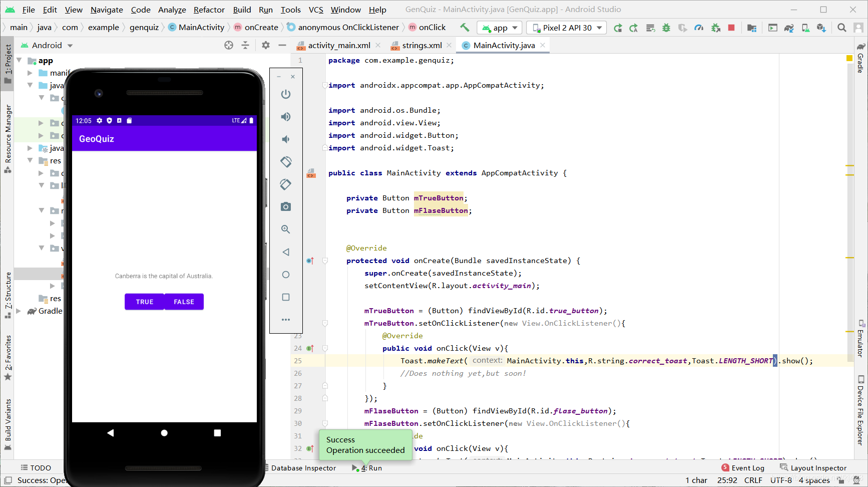The height and width of the screenshot is (487, 868).
Task: Click the Debug app bug icon
Action: pos(666,28)
